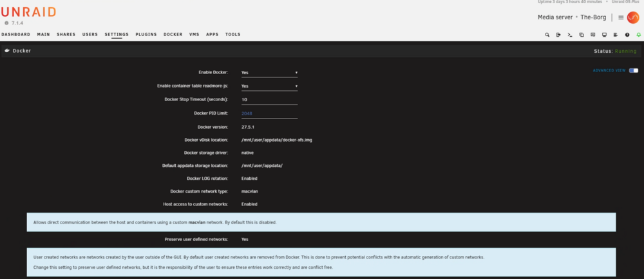This screenshot has height=279, width=644.
Task: Go to the Main tab
Action: pos(44,35)
